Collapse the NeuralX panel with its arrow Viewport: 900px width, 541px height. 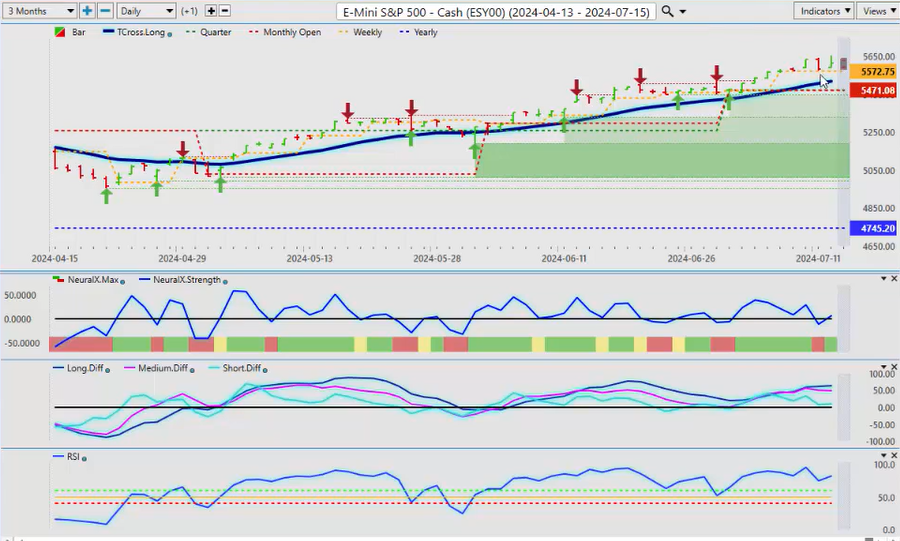pyautogui.click(x=884, y=279)
